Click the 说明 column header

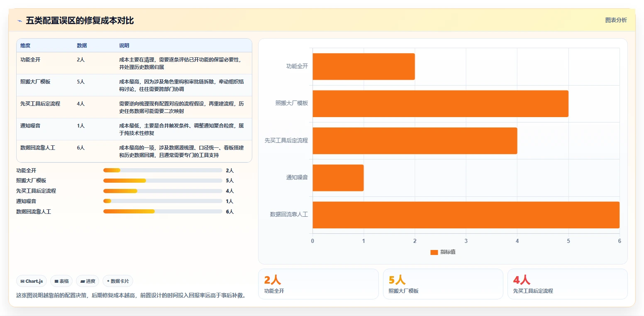(124, 45)
